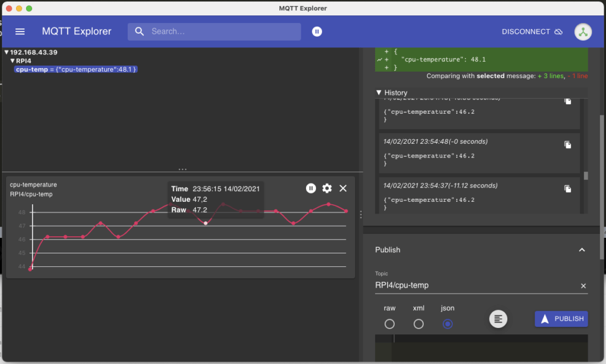
Task: Open chart settings gear
Action: (x=327, y=188)
